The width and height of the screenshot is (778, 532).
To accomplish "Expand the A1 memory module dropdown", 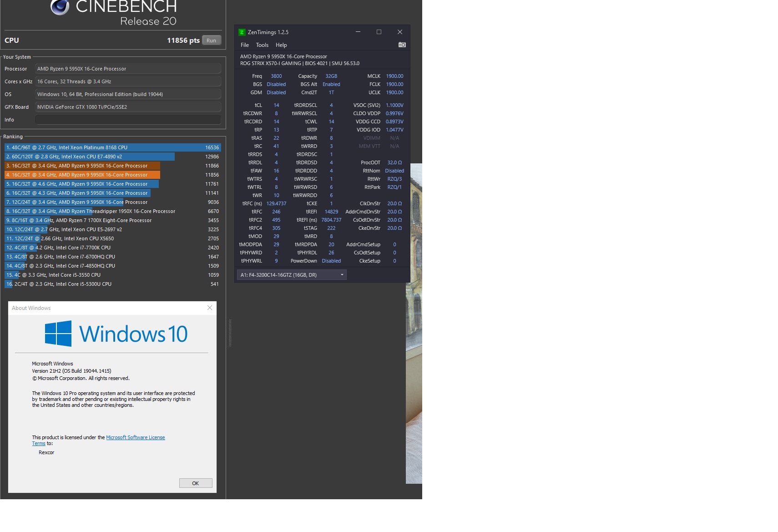I will click(292, 275).
